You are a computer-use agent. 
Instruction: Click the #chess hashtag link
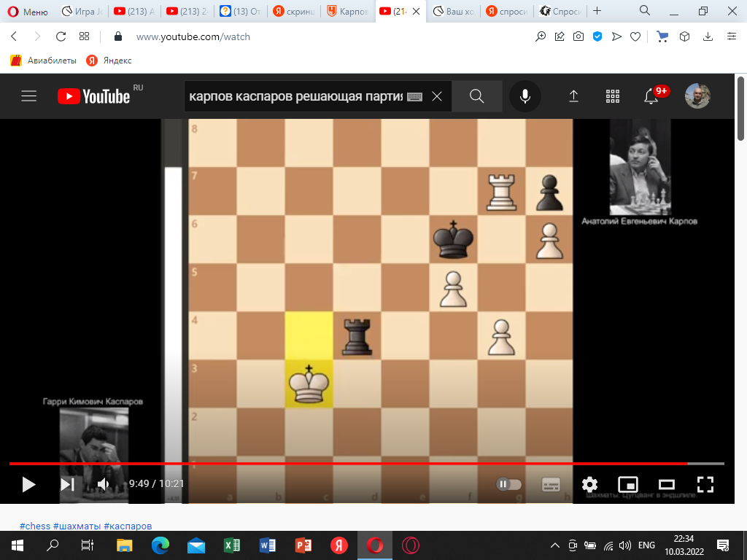(35, 526)
